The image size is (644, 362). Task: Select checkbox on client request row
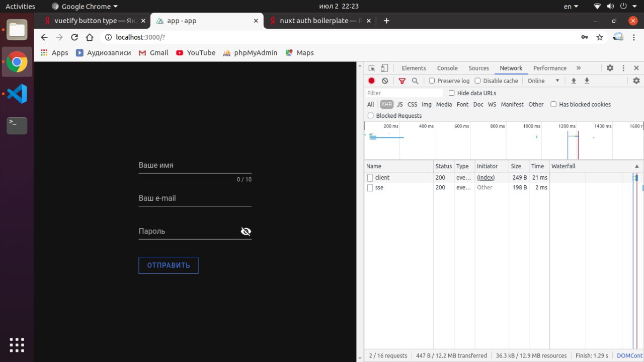[x=370, y=178]
